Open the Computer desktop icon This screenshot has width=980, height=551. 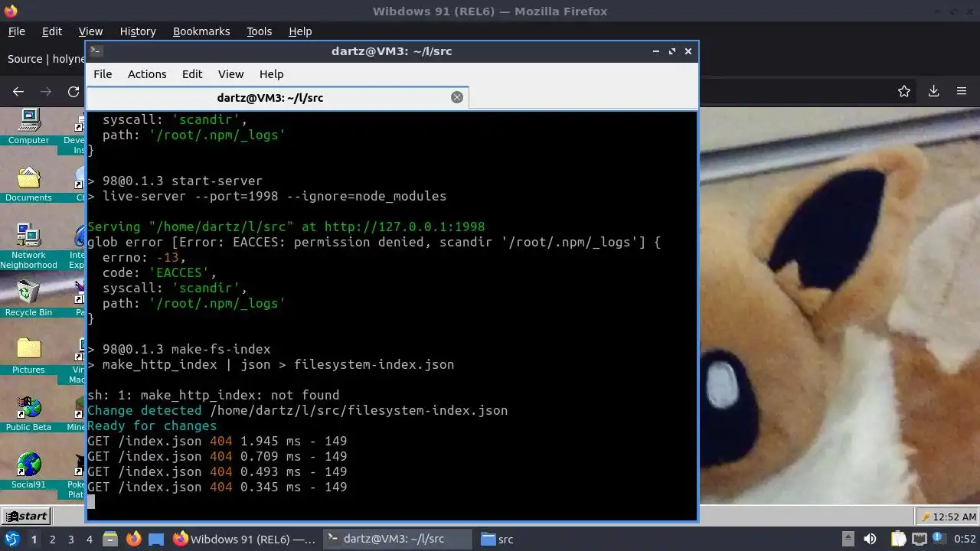point(28,126)
